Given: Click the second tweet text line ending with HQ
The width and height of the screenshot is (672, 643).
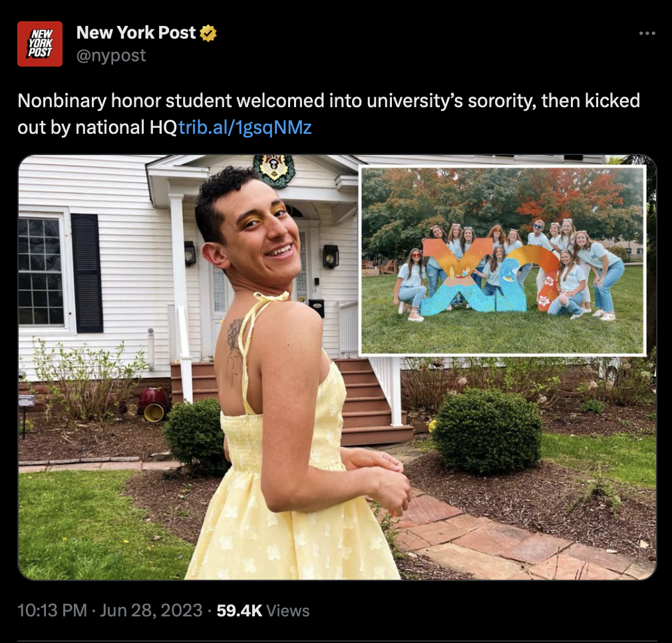Looking at the screenshot, I should 97,127.
